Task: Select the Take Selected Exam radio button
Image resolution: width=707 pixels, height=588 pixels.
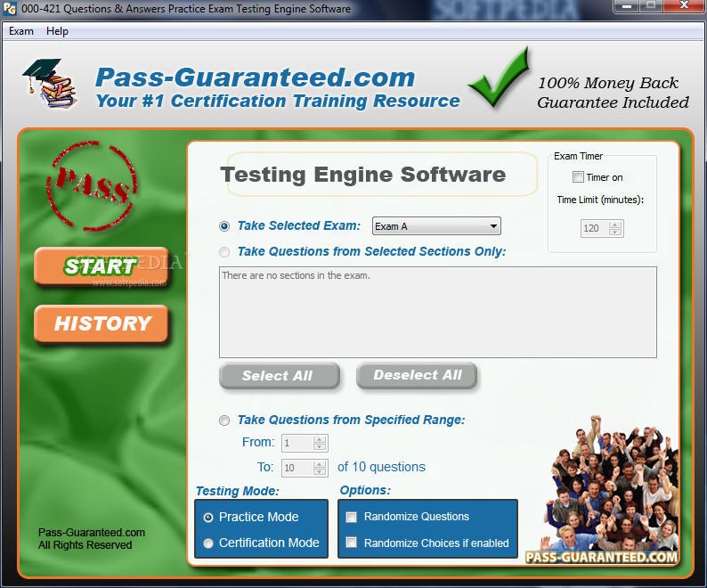Action: pos(224,226)
